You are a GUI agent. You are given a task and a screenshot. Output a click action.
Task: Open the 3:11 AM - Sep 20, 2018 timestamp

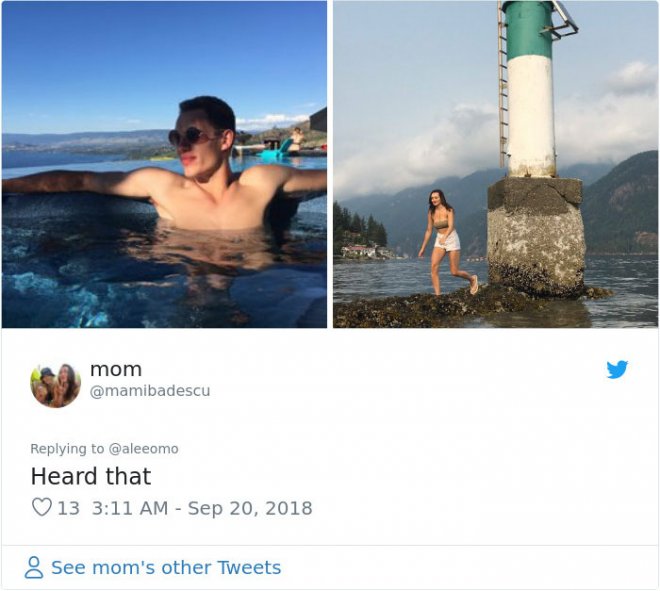(x=202, y=508)
